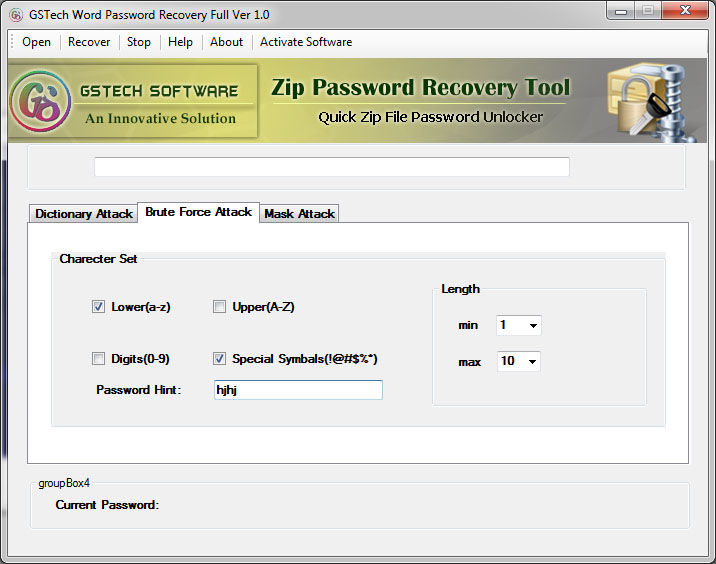Click Activate Software link
Image resolution: width=716 pixels, height=564 pixels.
306,42
